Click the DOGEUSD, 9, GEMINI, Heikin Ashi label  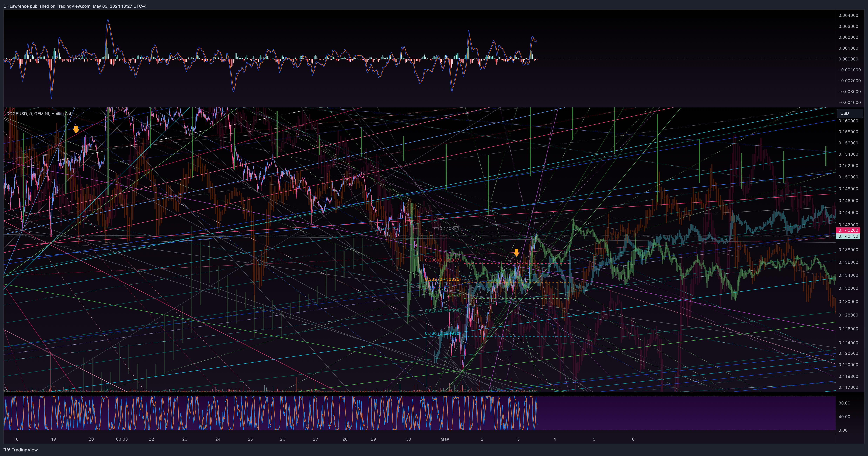pyautogui.click(x=40, y=114)
